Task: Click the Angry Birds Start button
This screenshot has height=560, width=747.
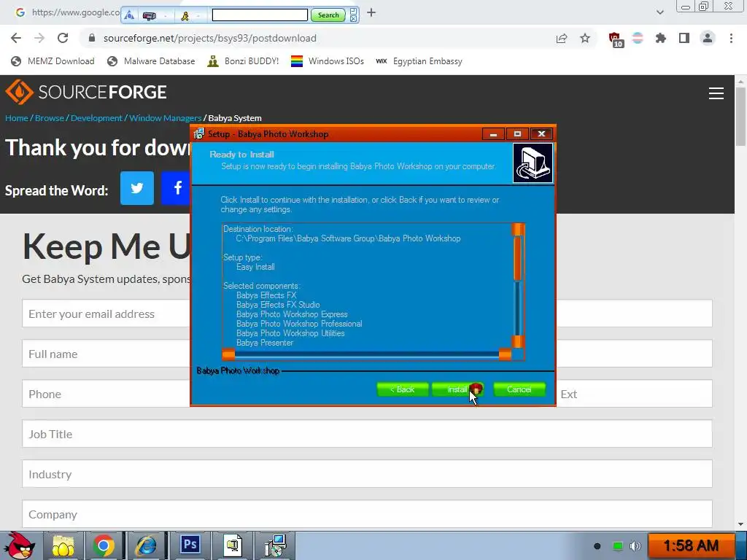Action: pos(19,545)
